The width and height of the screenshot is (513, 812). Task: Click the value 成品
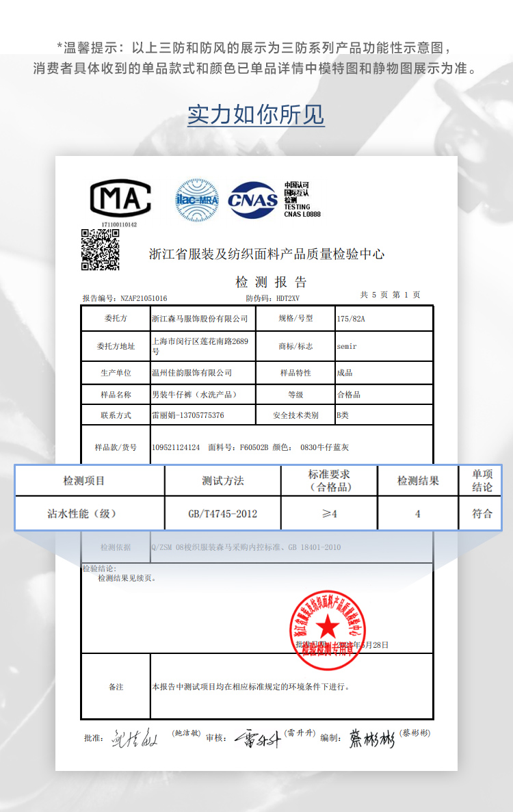(x=345, y=373)
